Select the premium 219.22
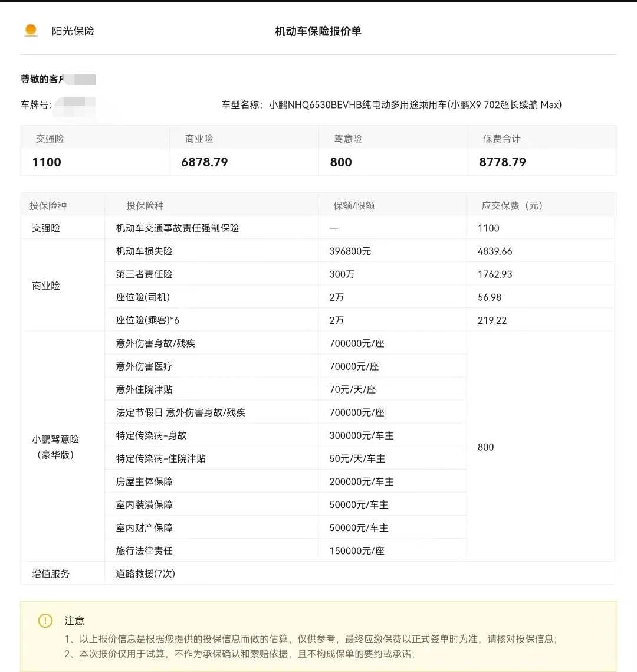This screenshot has height=672, width=637. pyautogui.click(x=492, y=320)
